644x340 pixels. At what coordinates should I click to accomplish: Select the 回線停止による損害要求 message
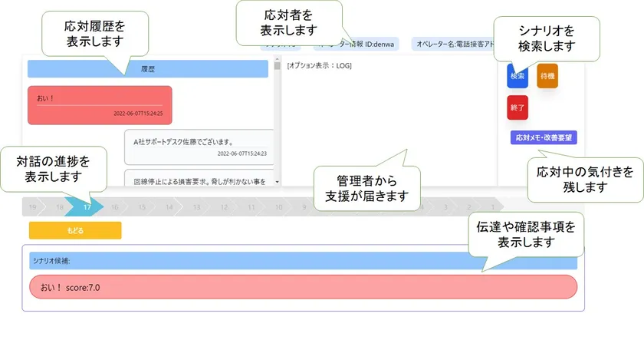pyautogui.click(x=199, y=178)
